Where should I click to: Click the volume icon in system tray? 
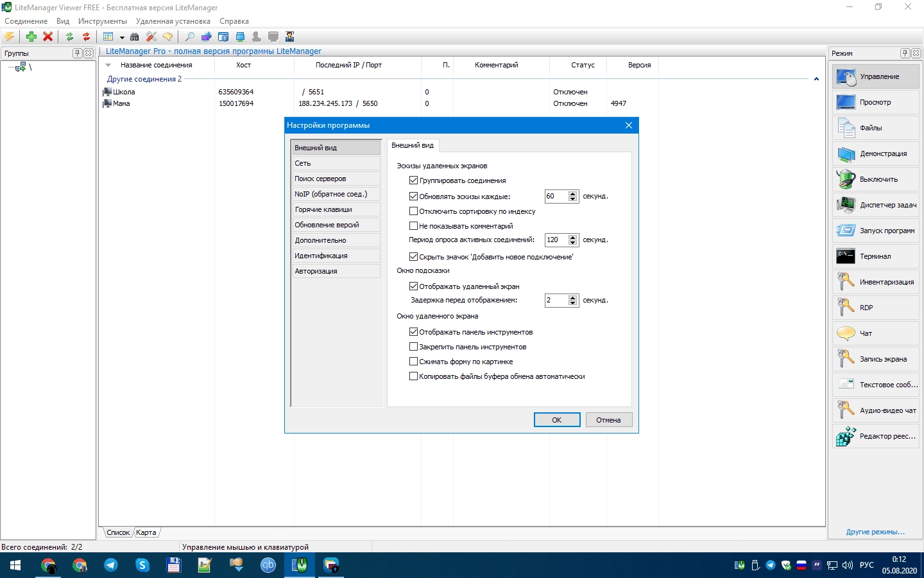coord(848,565)
